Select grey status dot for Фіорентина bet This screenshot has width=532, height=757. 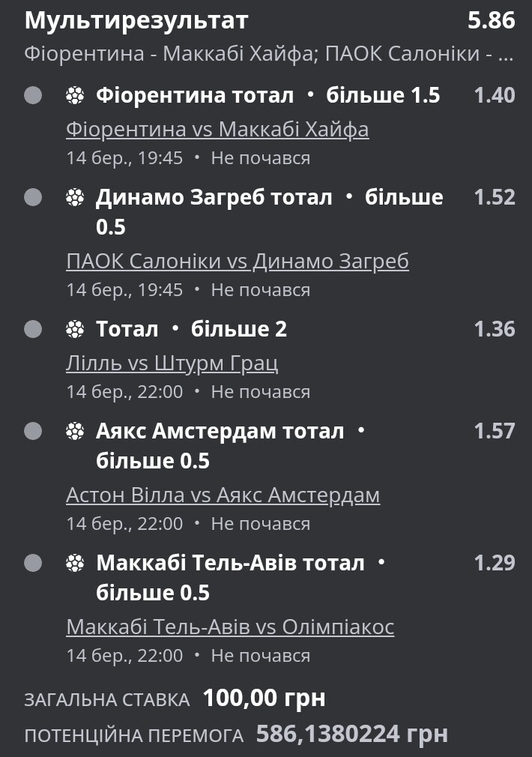tap(33, 96)
